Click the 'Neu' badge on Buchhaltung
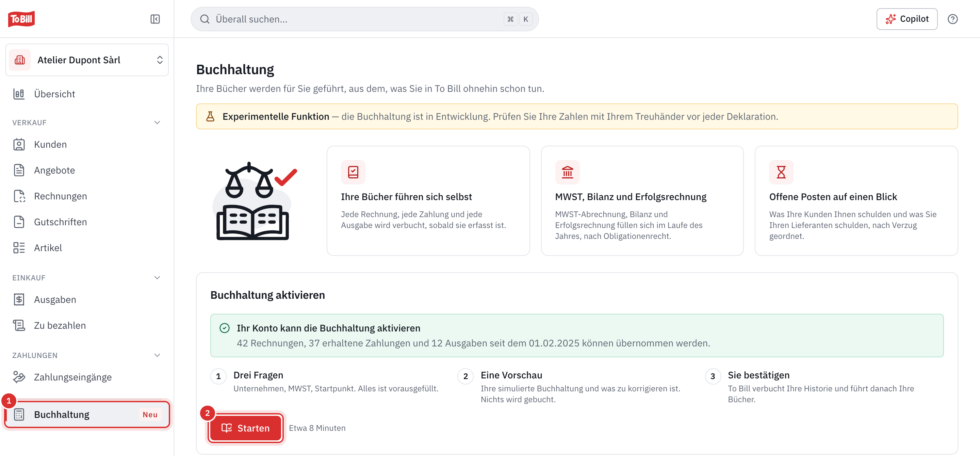 [150, 414]
